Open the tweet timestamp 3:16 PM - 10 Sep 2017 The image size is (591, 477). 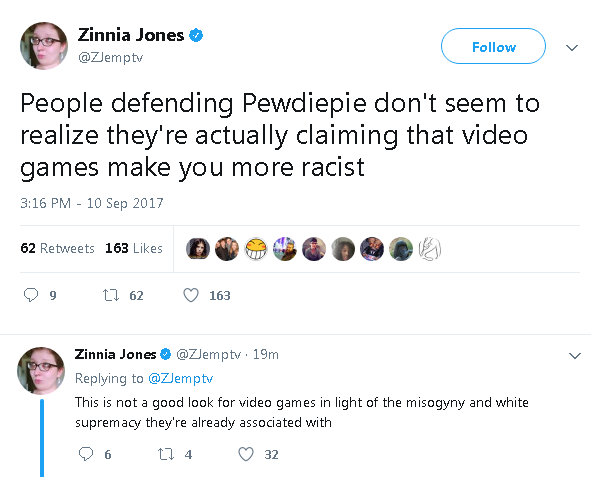tap(92, 203)
